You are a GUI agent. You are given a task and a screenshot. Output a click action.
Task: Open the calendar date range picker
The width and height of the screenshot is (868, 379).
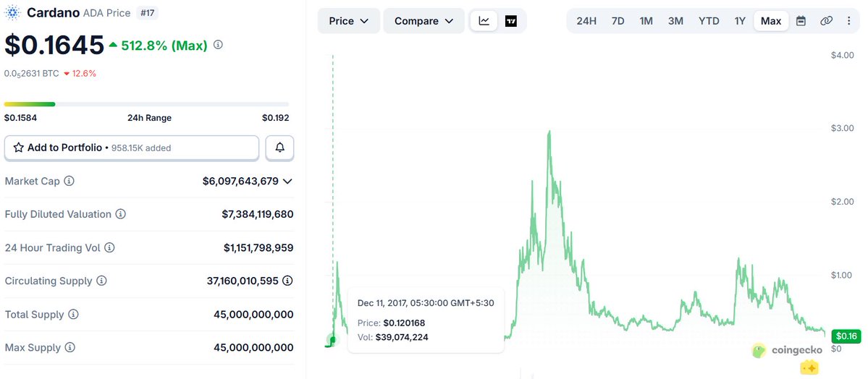(x=801, y=21)
